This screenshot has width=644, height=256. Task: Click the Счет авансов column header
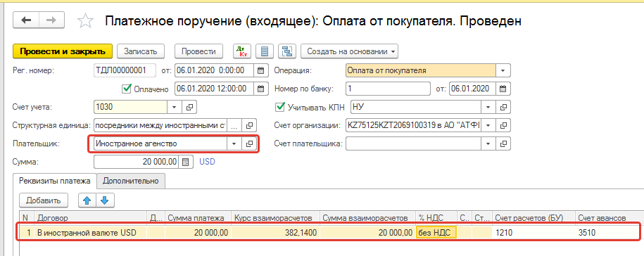(x=609, y=218)
